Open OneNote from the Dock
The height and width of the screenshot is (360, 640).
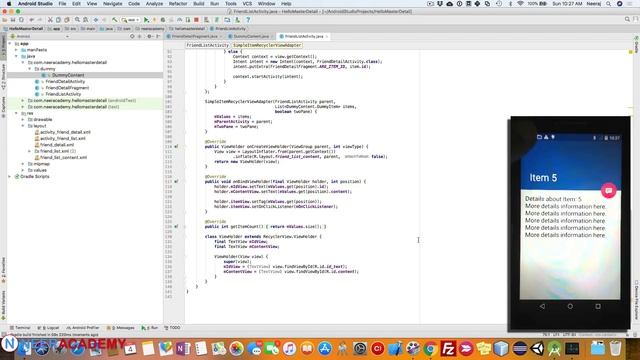[183, 349]
